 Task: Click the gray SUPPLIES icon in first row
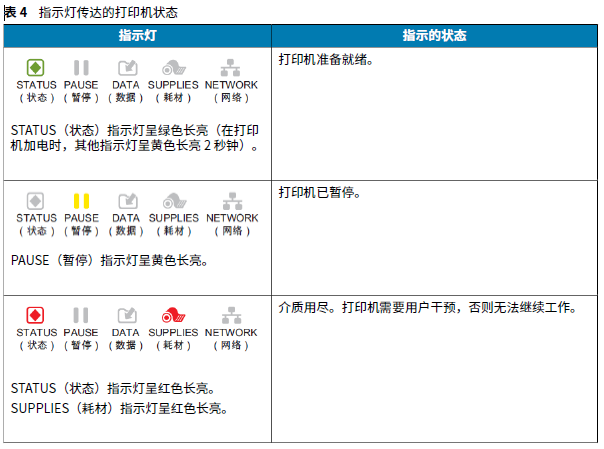click(174, 68)
